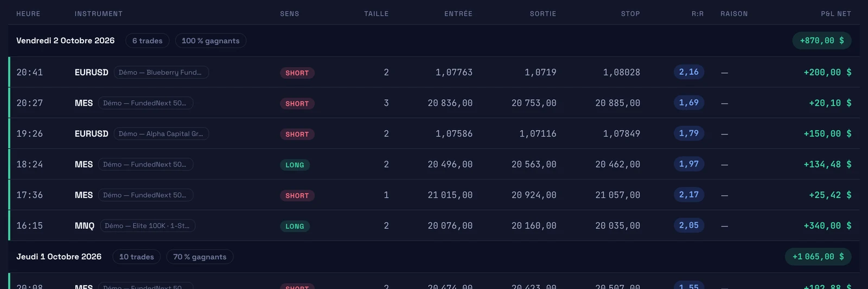Select exit price 1,0719
Screen dimensions: 868x289
540,72
